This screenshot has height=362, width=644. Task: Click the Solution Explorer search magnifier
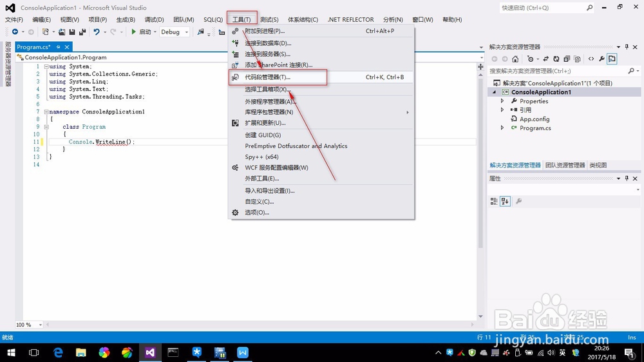pyautogui.click(x=631, y=71)
